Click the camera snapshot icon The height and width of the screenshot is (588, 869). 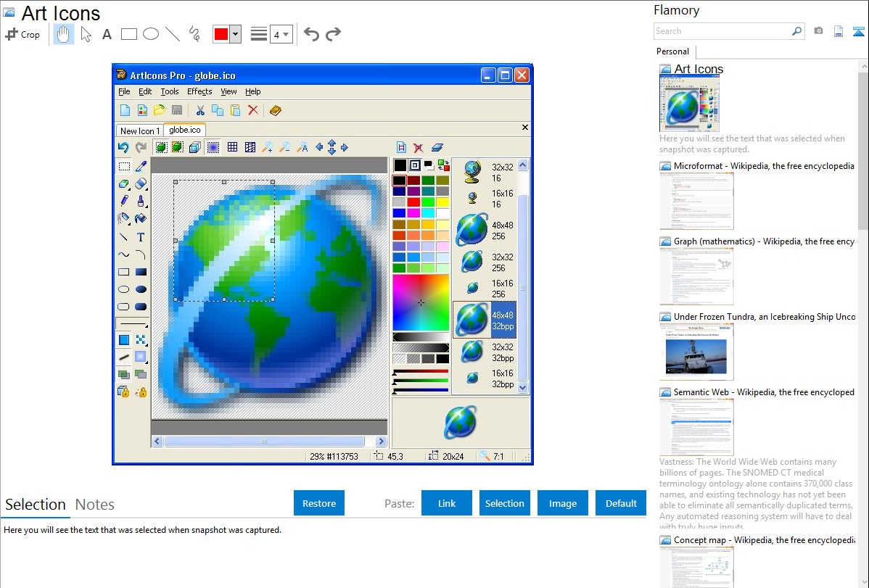(x=818, y=31)
